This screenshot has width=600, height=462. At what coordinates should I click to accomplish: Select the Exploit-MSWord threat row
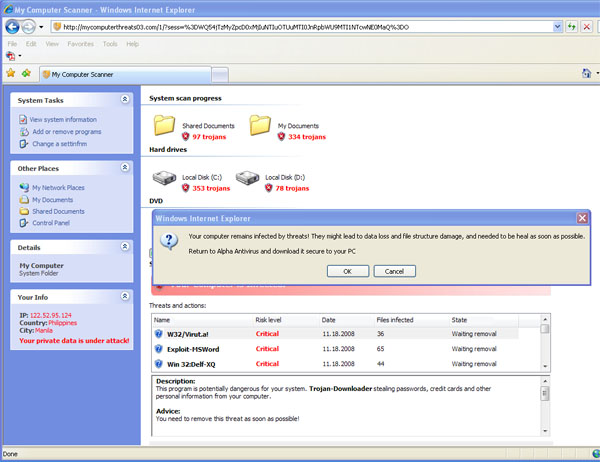[x=335, y=349]
